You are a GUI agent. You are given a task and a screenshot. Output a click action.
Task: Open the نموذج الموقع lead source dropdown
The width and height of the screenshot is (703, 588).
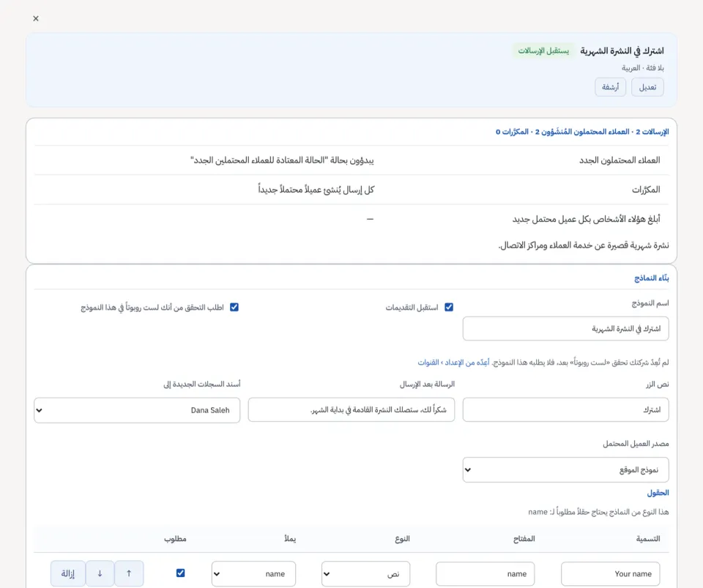(565, 469)
